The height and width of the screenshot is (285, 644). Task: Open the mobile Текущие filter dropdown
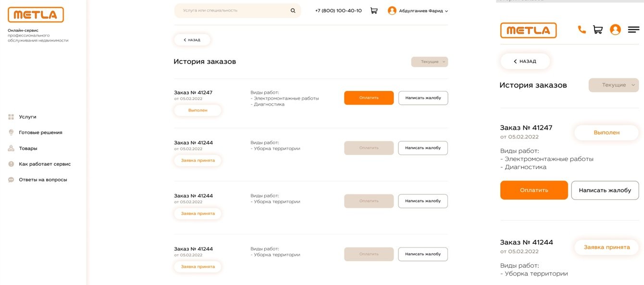(614, 85)
